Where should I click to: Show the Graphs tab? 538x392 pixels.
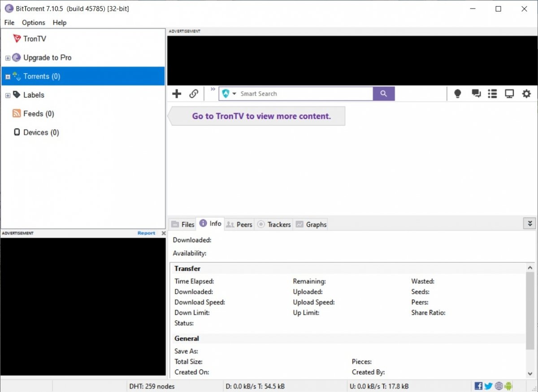(x=311, y=224)
